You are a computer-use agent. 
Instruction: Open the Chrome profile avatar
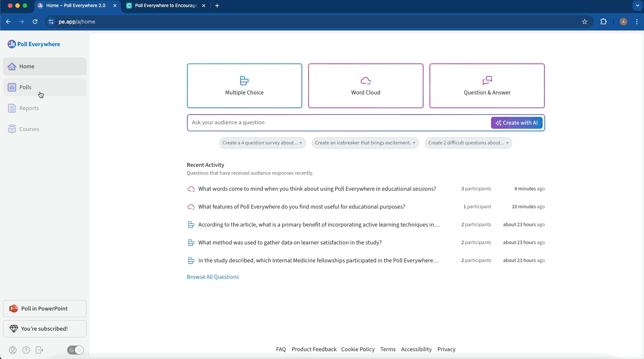(x=623, y=22)
